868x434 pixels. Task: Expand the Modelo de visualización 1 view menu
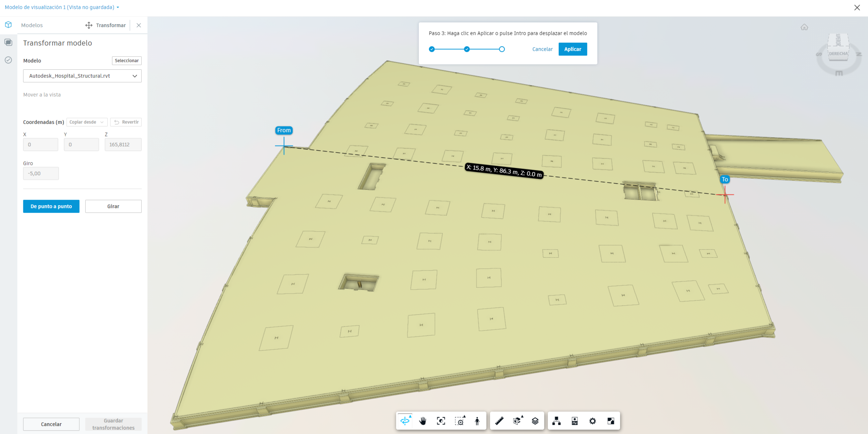[62, 7]
